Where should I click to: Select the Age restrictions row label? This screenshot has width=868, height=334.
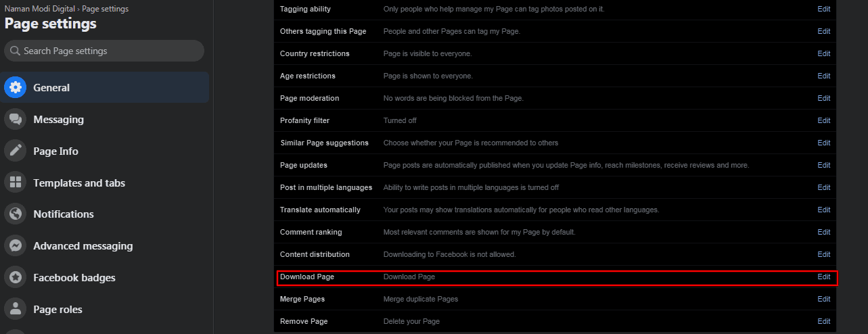[x=308, y=76]
